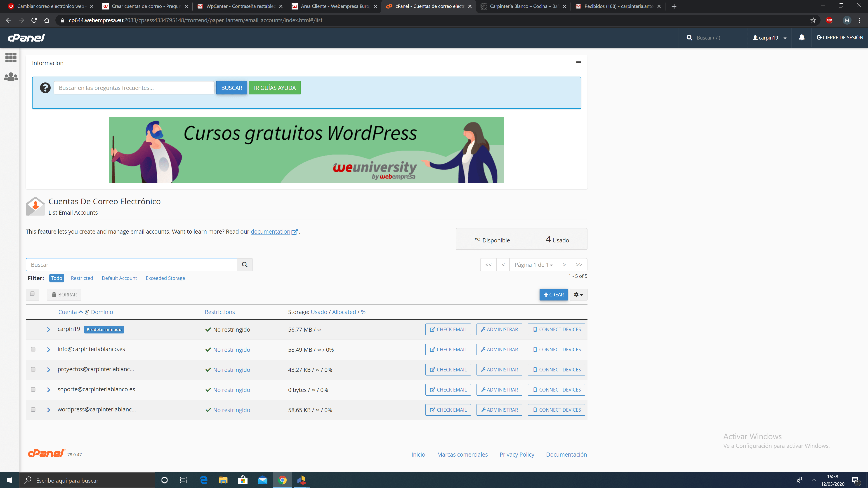Open the gear settings dropdown next to CREAR

[x=578, y=295]
